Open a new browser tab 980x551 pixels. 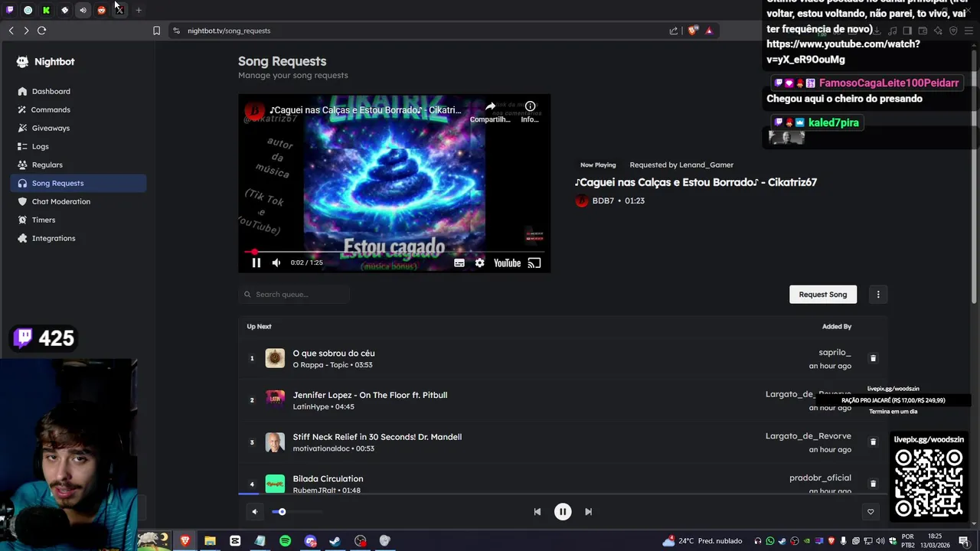coord(139,10)
